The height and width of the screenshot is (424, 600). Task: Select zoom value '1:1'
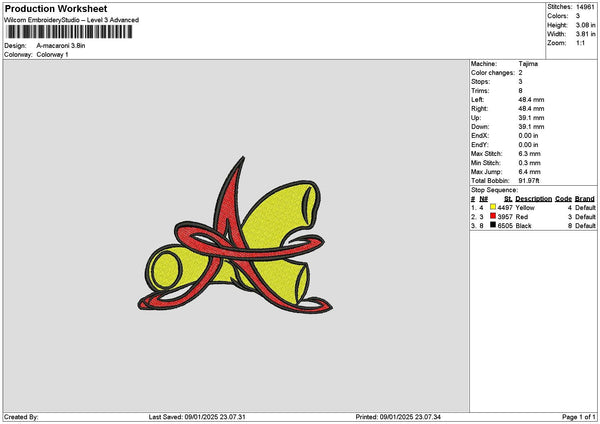click(580, 43)
